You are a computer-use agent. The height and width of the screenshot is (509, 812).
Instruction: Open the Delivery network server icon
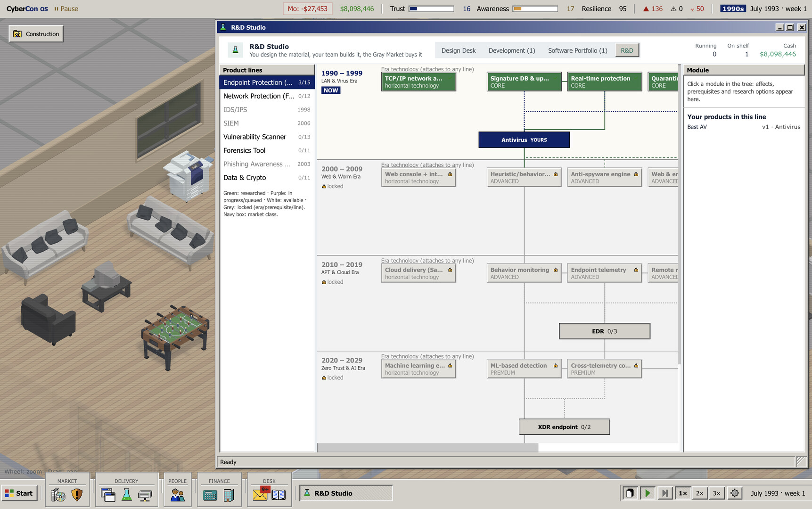145,494
